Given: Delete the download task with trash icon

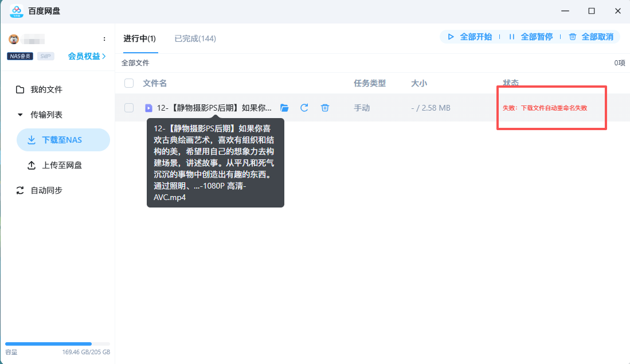Looking at the screenshot, I should 325,108.
